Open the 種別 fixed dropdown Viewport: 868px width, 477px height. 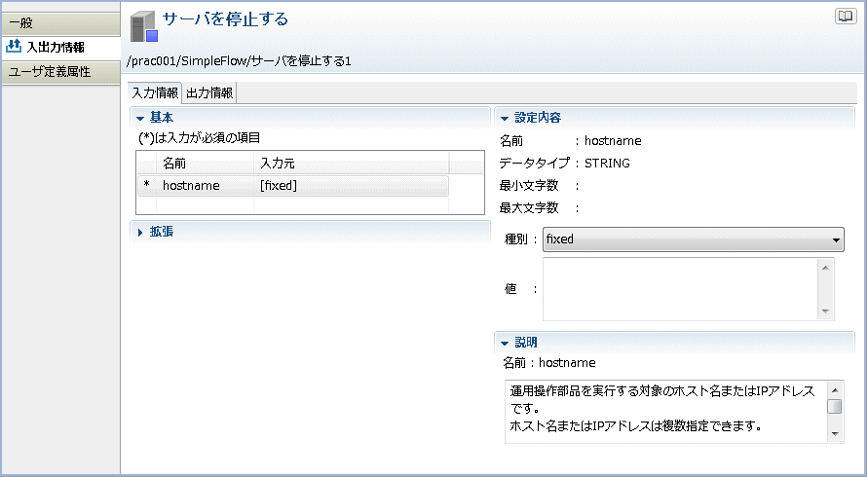coord(693,239)
